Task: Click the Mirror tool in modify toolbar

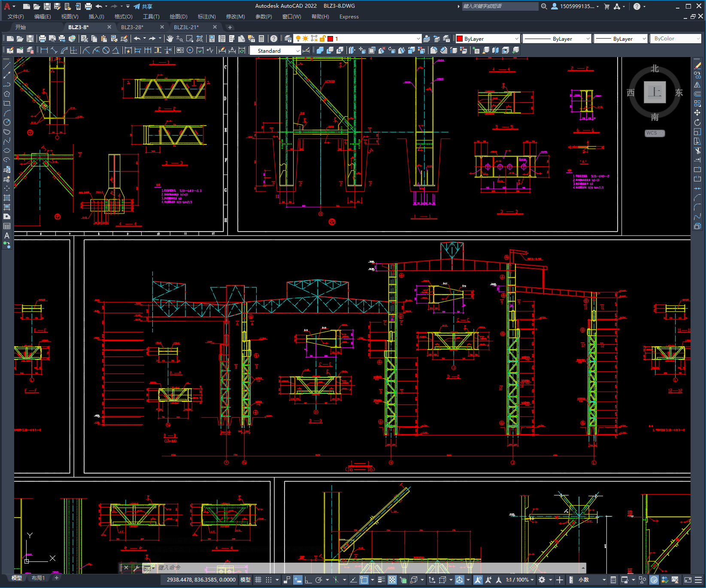Action: (697, 84)
